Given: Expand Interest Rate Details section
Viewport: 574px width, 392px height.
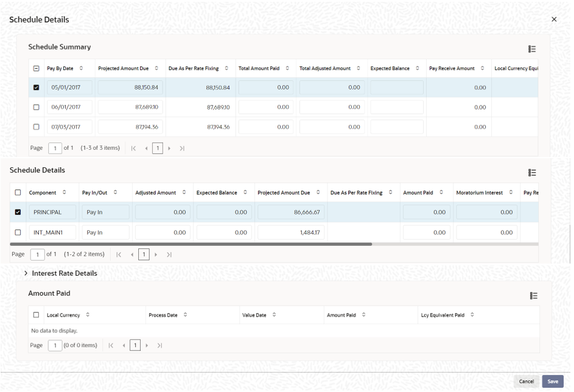Looking at the screenshot, I should 26,273.
